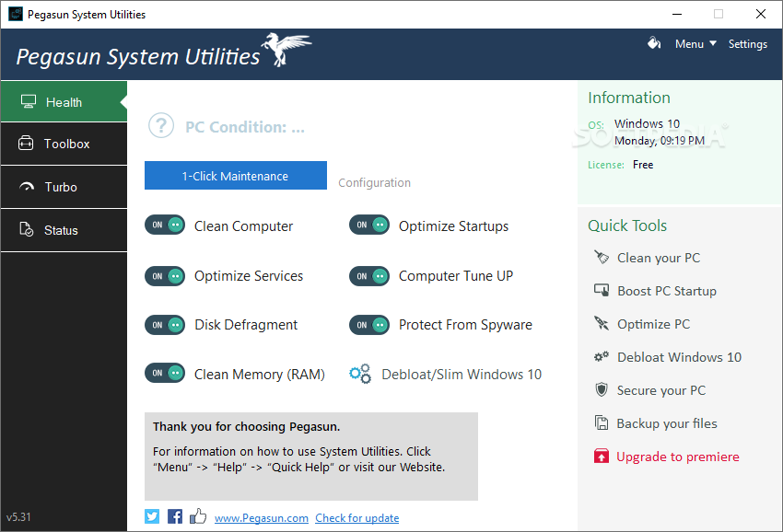Screen dimensions: 783x532
Task: Open Debloat/Slim Windows 10 tool icon
Action: pos(359,374)
